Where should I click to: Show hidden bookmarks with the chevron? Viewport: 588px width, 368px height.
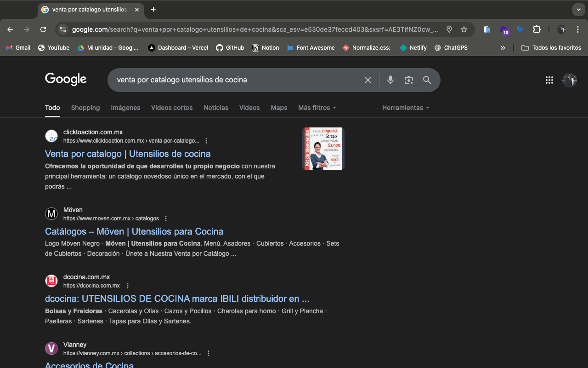[x=503, y=47]
